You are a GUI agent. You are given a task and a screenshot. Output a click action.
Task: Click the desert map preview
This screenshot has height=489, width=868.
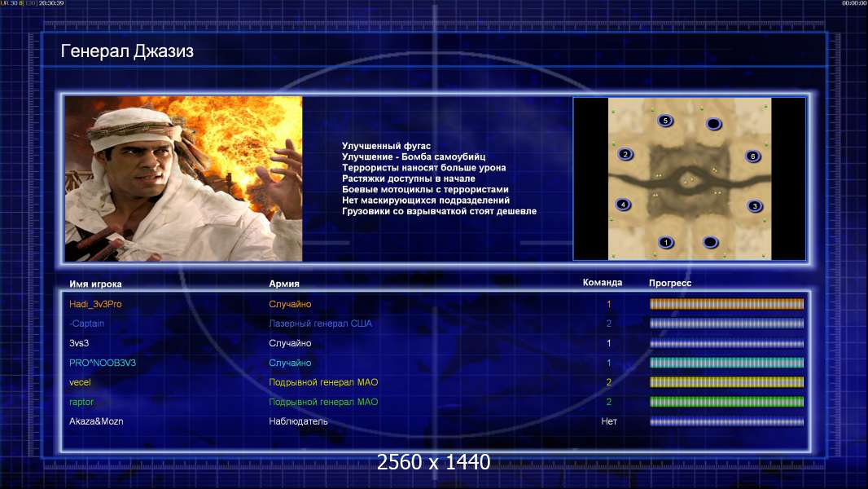[689, 178]
